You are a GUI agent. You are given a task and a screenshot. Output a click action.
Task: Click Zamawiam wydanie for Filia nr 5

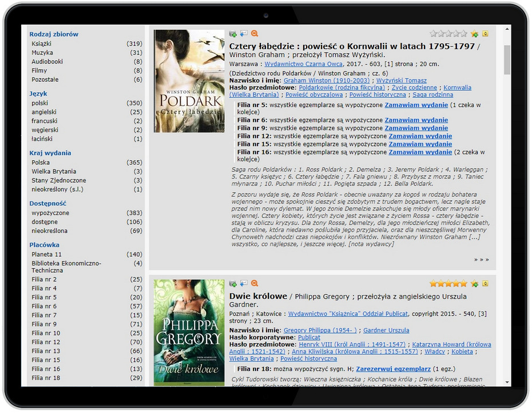(416, 105)
